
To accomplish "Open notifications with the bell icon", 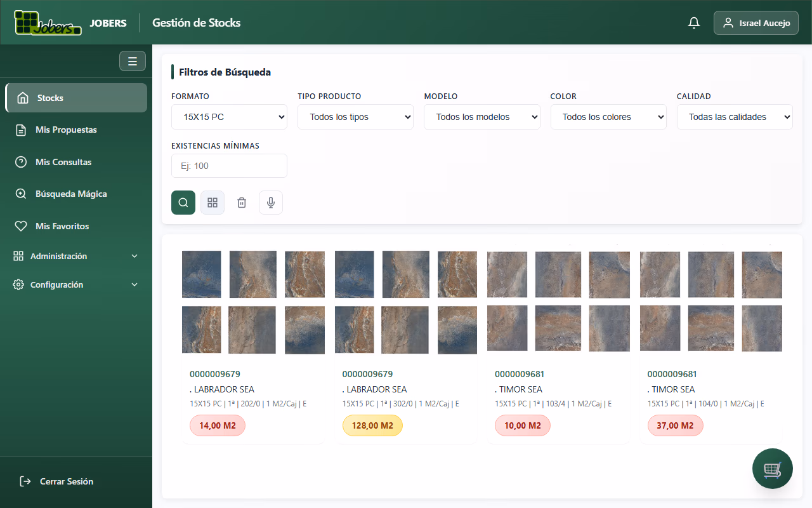I will (693, 22).
